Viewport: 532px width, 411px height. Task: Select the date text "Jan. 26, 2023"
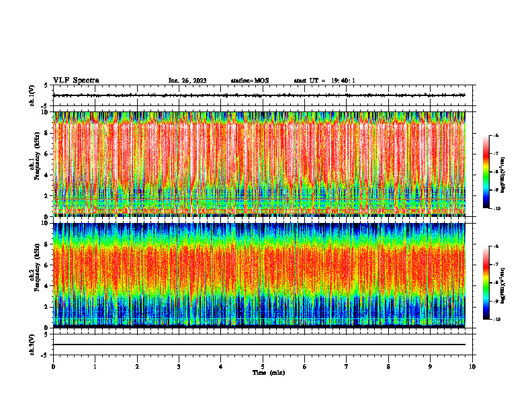(x=187, y=81)
